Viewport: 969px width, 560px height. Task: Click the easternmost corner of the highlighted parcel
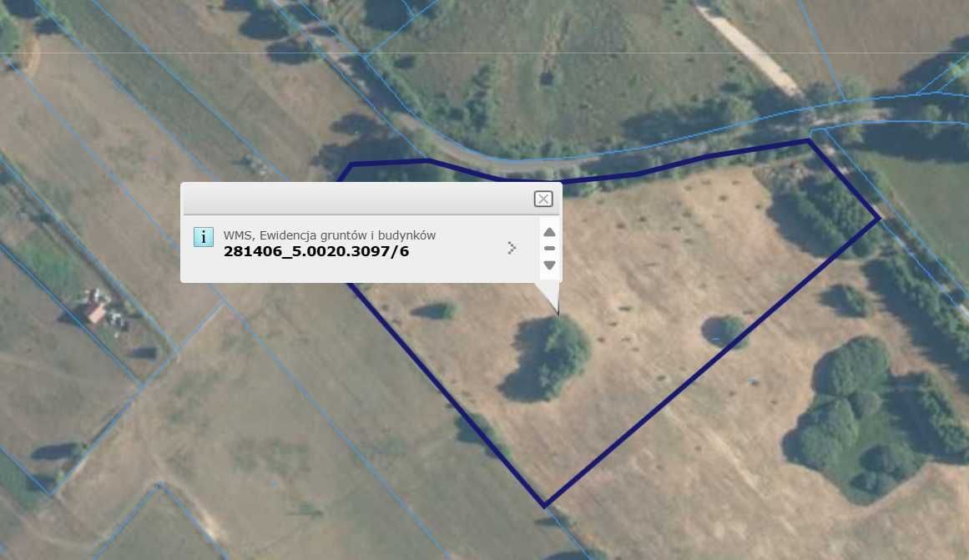[879, 218]
